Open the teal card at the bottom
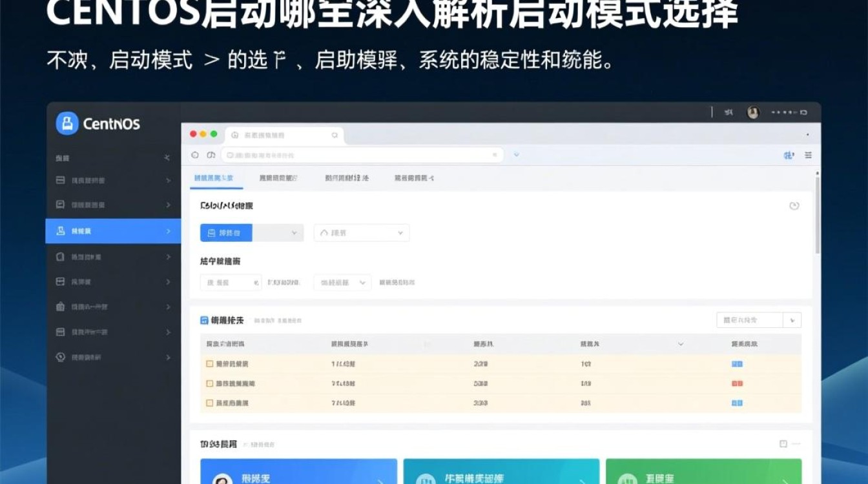This screenshot has width=868, height=484. coord(501,471)
